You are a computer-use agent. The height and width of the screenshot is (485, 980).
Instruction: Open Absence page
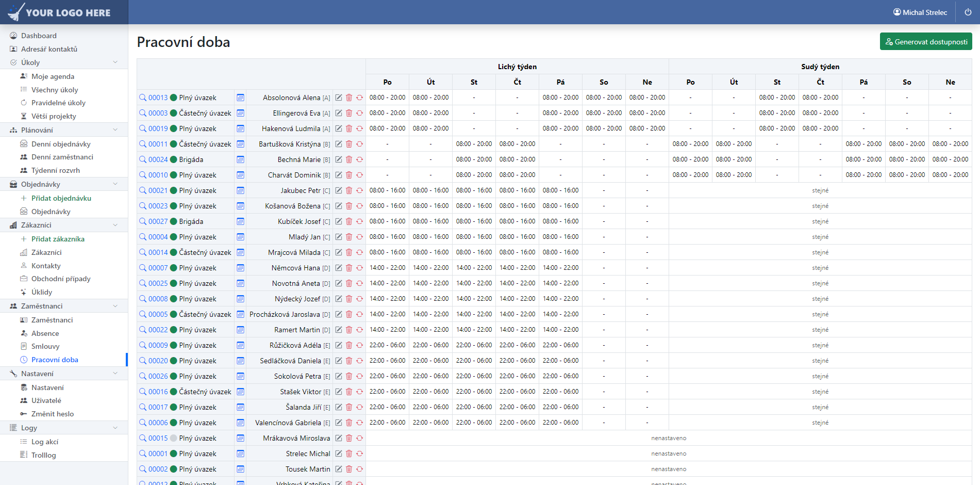(x=45, y=333)
